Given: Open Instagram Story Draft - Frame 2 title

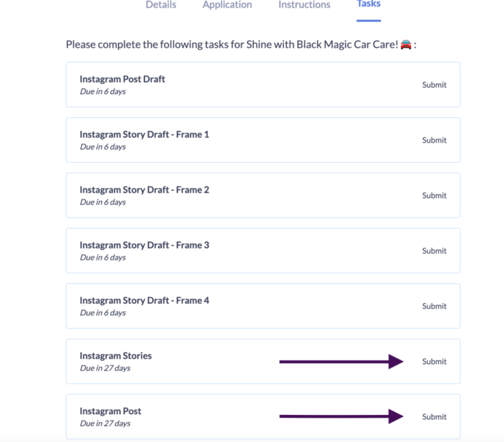Looking at the screenshot, I should (144, 190).
